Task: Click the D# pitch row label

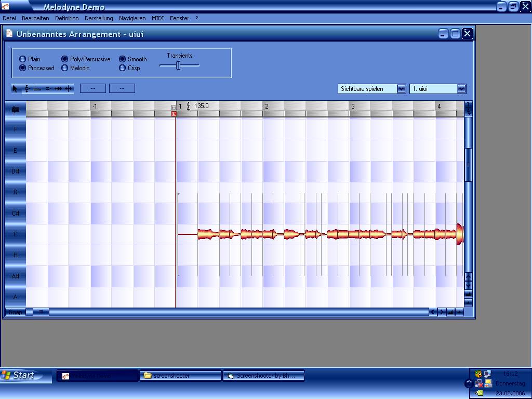Action: [x=15, y=171]
